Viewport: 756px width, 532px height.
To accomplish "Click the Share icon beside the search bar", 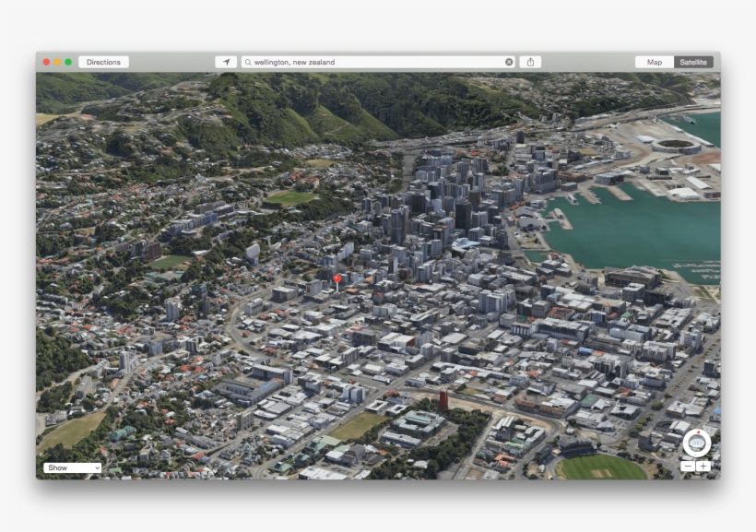I will pyautogui.click(x=532, y=62).
